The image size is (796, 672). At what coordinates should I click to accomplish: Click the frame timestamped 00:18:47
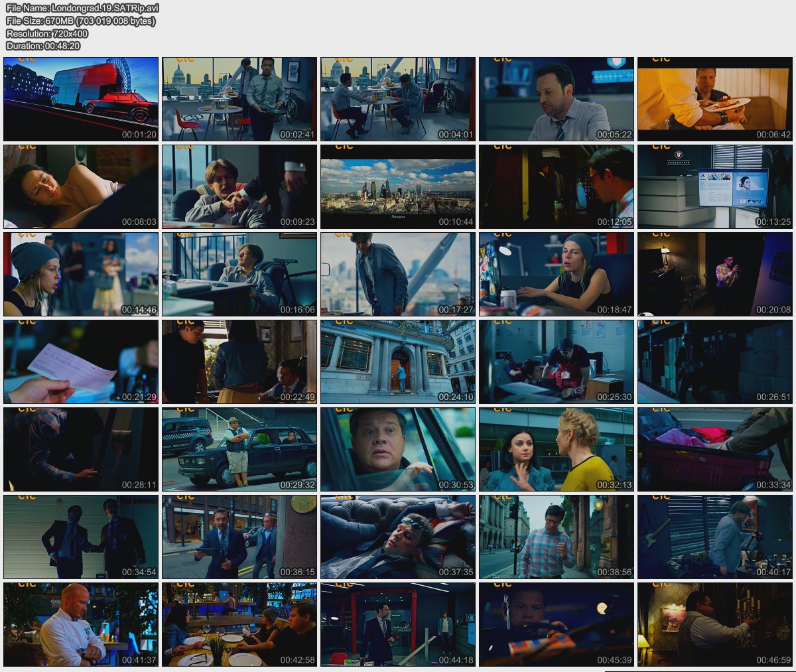[x=557, y=274]
